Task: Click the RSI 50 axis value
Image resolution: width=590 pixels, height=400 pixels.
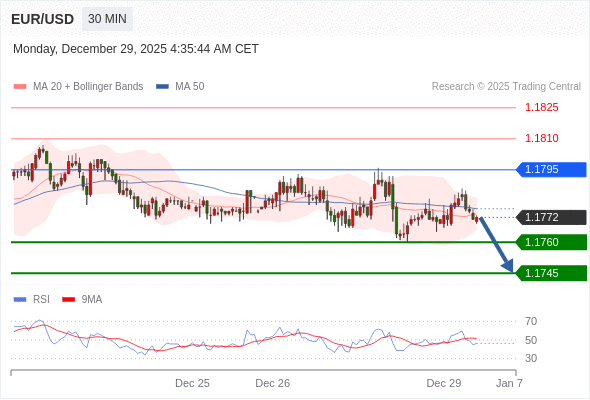Action: (x=531, y=340)
